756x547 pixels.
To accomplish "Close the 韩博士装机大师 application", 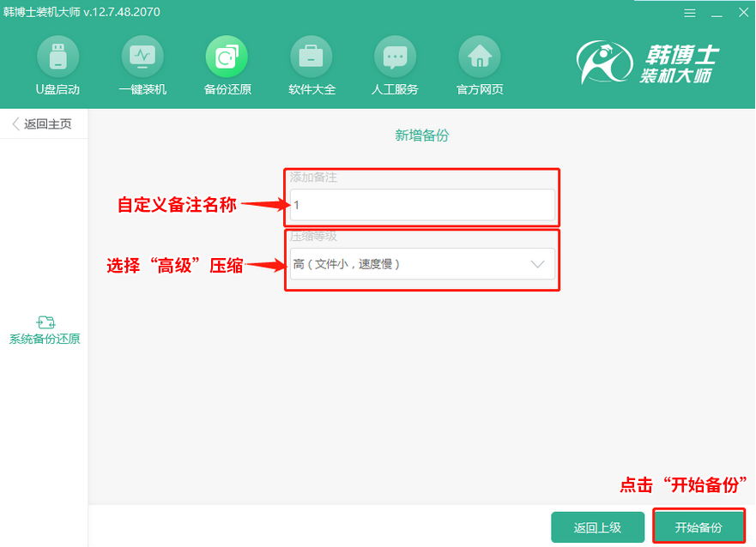I will tap(743, 12).
